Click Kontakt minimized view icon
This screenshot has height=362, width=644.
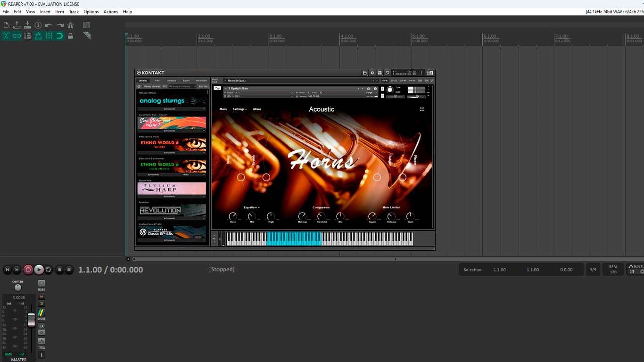point(388,73)
